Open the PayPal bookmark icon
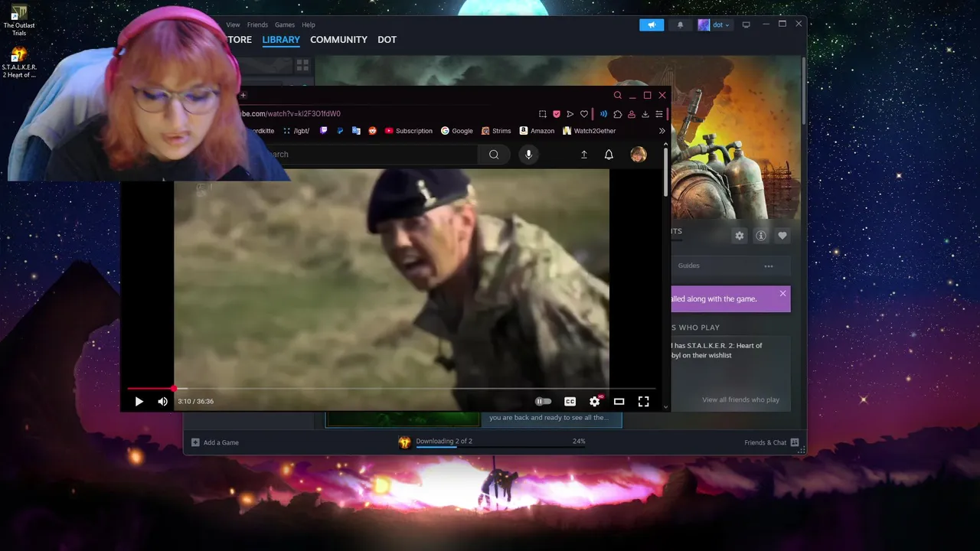 340,131
